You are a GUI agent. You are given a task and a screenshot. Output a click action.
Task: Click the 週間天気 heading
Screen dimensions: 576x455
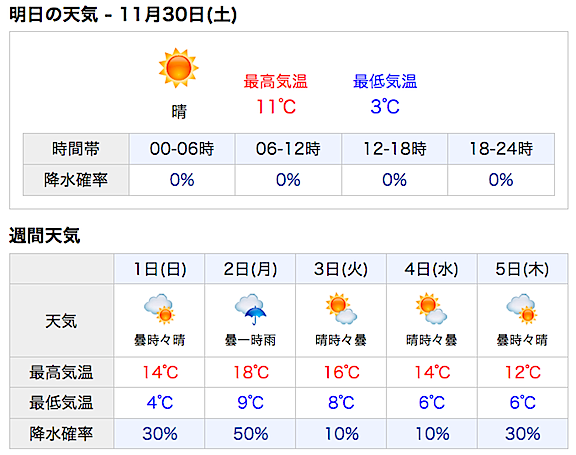[x=44, y=235]
